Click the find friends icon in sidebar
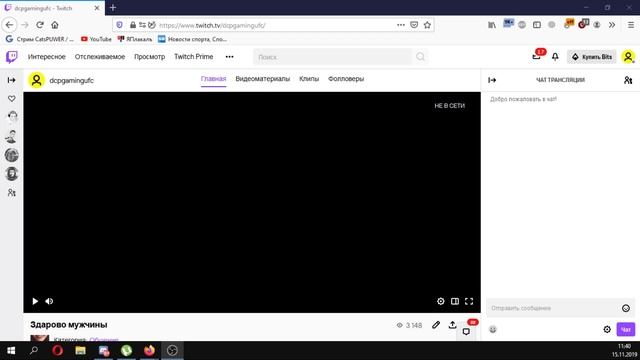The height and width of the screenshot is (360, 640). tap(11, 193)
